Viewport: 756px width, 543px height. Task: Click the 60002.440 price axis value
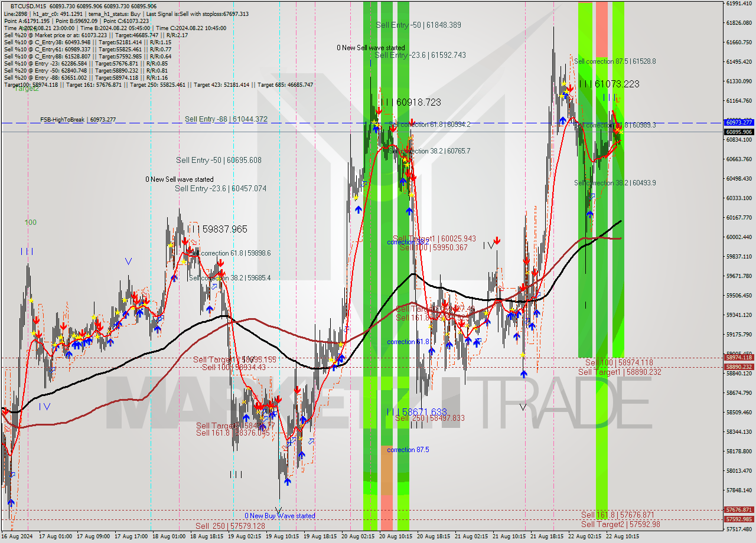pyautogui.click(x=739, y=237)
